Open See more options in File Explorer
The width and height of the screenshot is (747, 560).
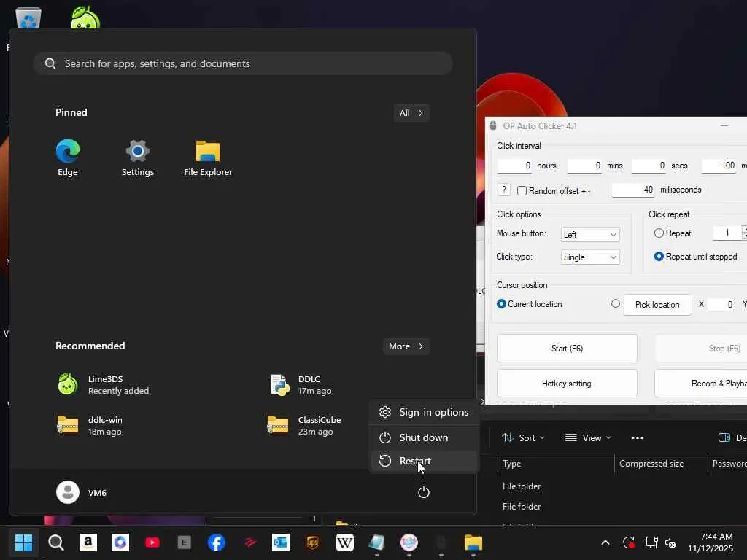(638, 437)
